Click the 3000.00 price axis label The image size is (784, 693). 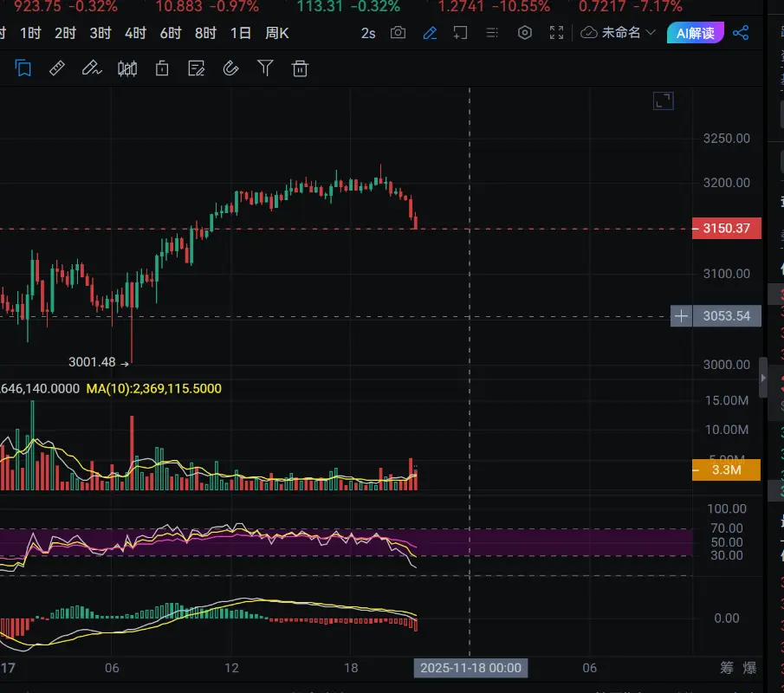click(x=727, y=365)
